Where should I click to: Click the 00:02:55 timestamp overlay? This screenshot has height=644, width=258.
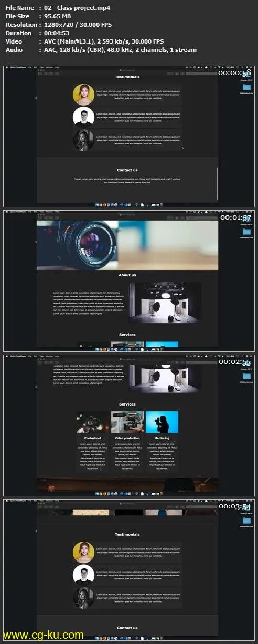point(235,362)
